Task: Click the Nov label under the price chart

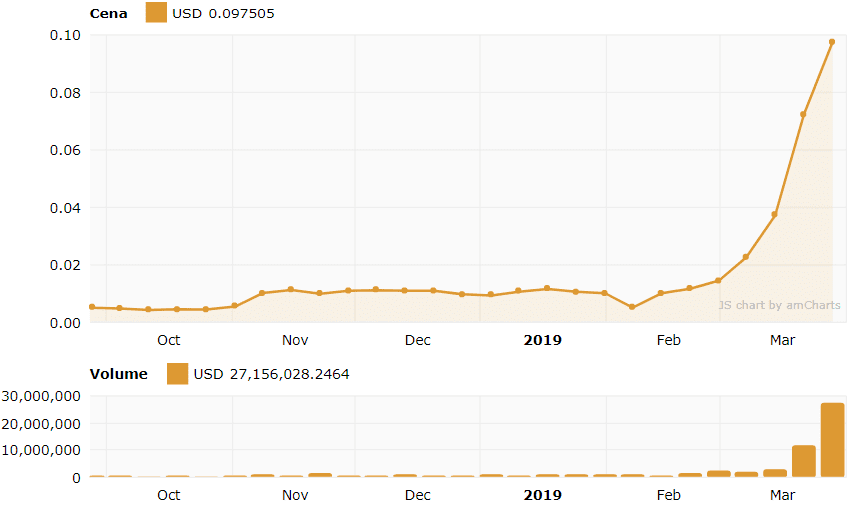Action: coord(295,340)
